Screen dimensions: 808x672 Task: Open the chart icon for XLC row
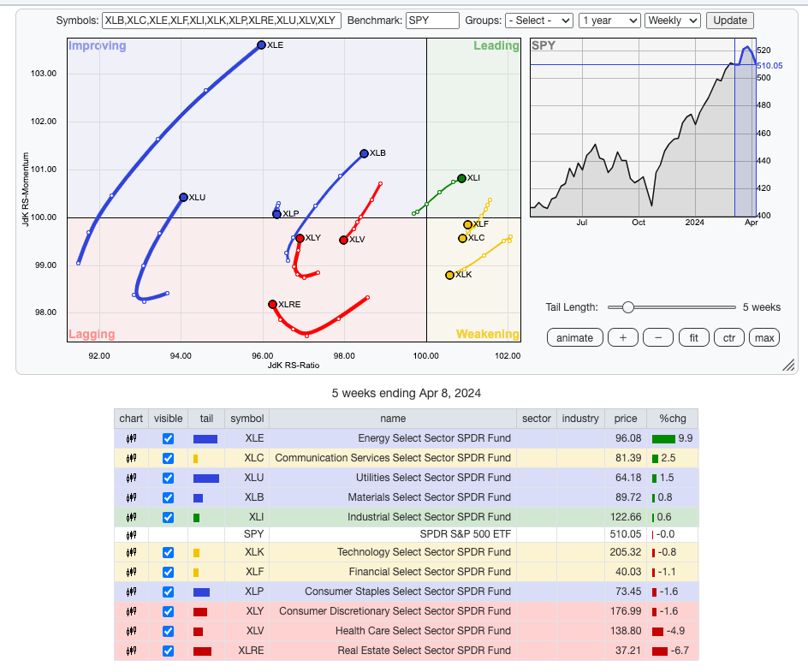pyautogui.click(x=132, y=458)
